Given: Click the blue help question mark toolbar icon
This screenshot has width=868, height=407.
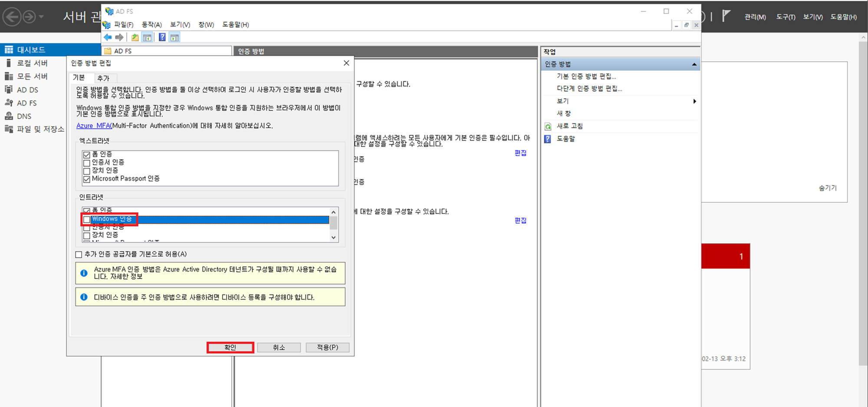Looking at the screenshot, I should coord(162,37).
